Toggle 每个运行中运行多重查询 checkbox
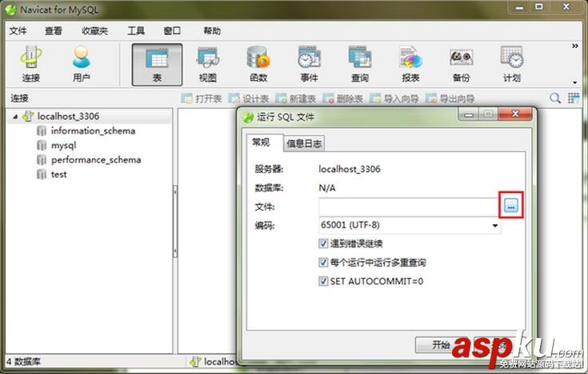The image size is (588, 374). coord(323,263)
